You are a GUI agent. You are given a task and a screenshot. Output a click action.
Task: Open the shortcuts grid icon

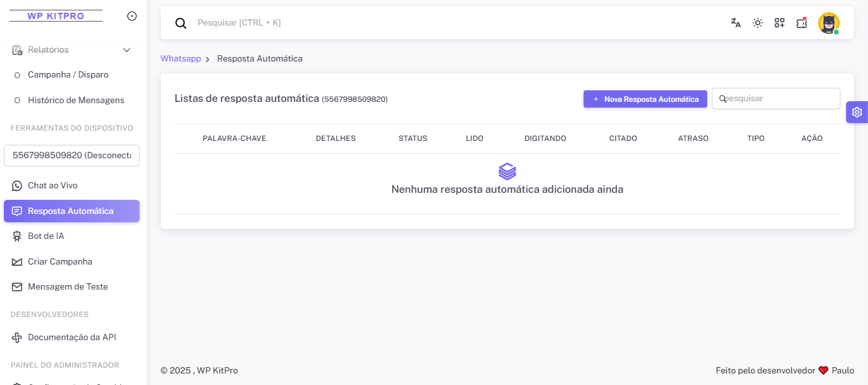click(779, 22)
